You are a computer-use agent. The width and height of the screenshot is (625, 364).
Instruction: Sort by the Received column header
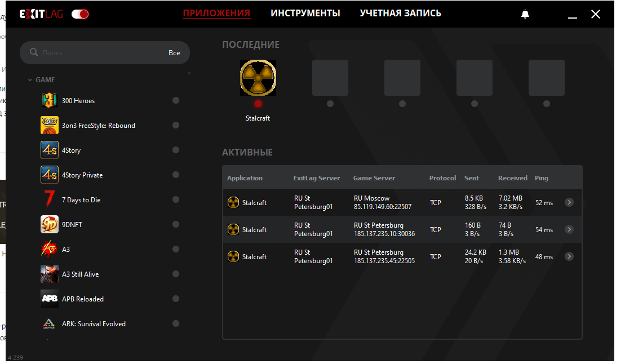[513, 178]
